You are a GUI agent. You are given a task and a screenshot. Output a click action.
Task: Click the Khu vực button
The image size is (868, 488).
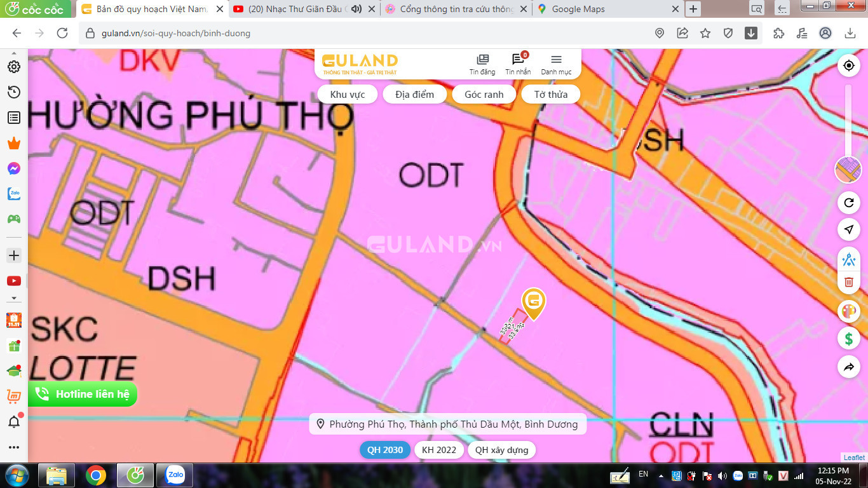348,95
